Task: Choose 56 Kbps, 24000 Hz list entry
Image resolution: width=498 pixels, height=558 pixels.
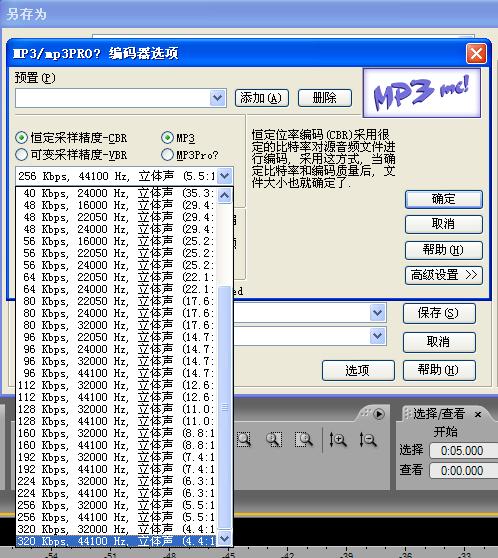Action: tap(117, 265)
